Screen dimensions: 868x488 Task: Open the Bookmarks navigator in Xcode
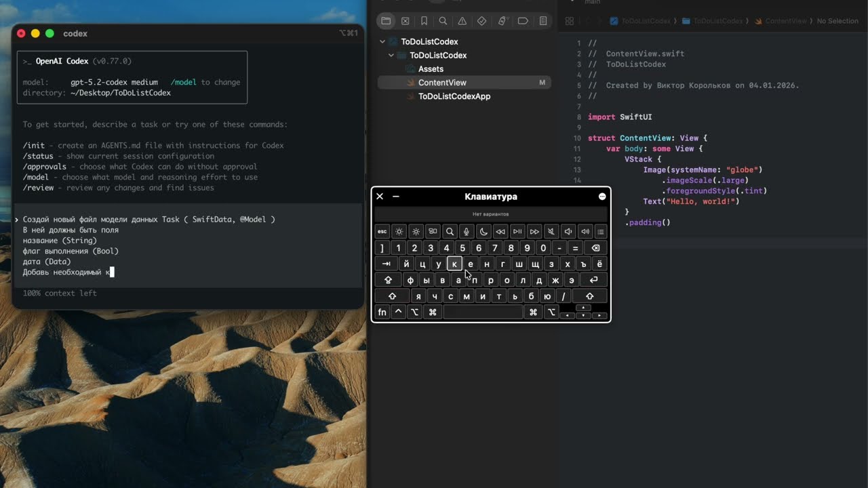424,21
